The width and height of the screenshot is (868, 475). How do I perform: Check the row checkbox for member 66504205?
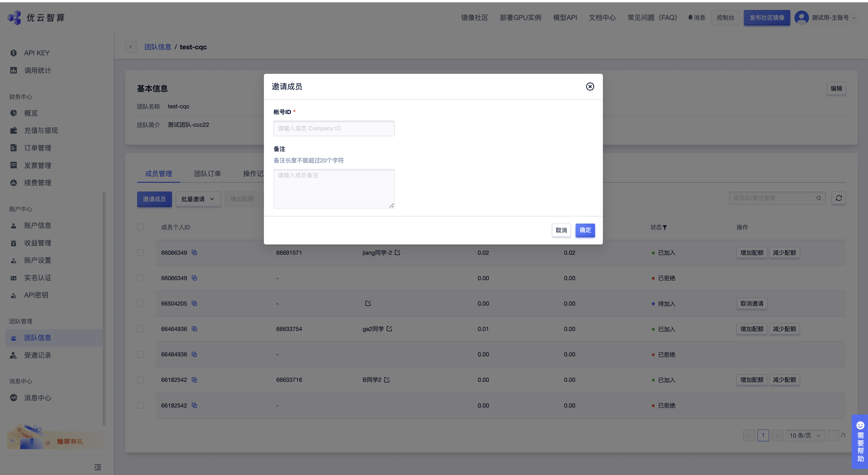pos(140,303)
